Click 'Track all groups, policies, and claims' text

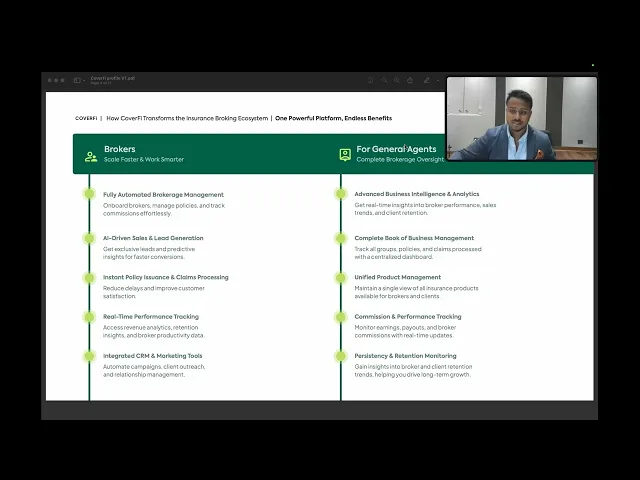click(418, 253)
